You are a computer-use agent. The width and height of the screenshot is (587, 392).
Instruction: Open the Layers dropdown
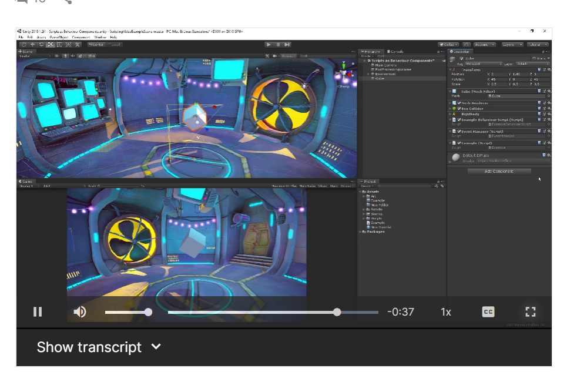512,45
